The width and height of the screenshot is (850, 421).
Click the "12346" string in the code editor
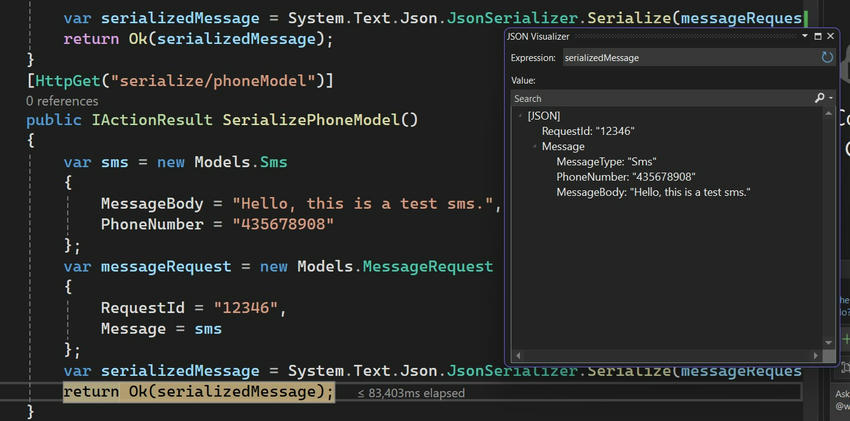[x=246, y=308]
